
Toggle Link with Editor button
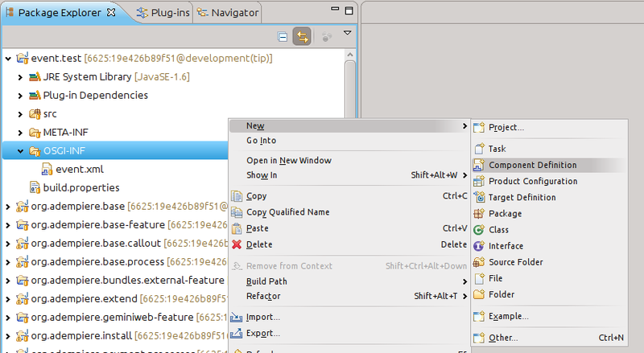click(x=303, y=36)
